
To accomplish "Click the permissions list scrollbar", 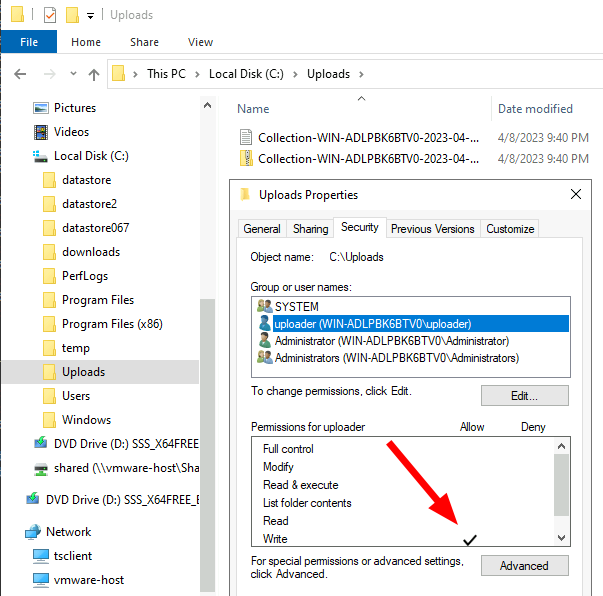I will coord(561,490).
